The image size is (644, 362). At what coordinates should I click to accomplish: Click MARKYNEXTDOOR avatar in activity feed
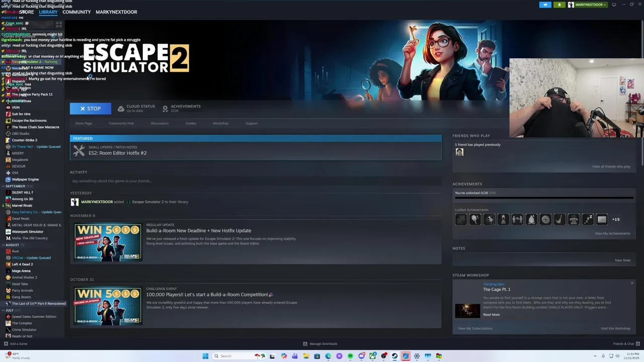74,202
